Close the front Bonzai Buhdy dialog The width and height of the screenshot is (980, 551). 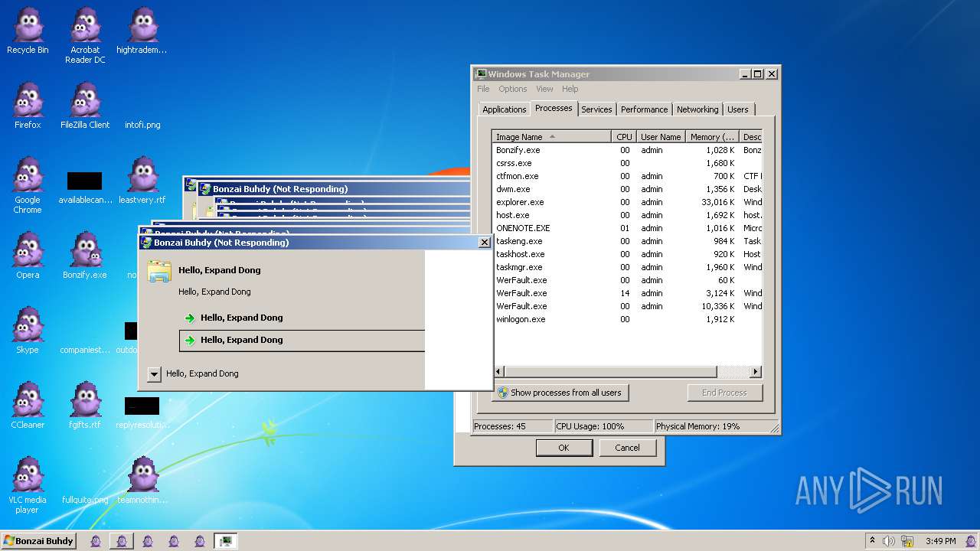coord(484,243)
